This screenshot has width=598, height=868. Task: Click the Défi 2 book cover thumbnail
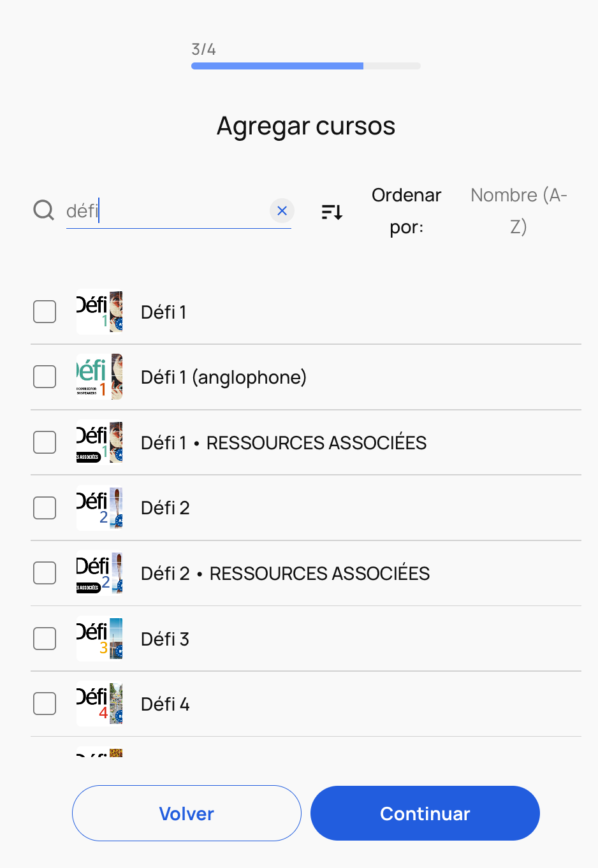click(99, 508)
